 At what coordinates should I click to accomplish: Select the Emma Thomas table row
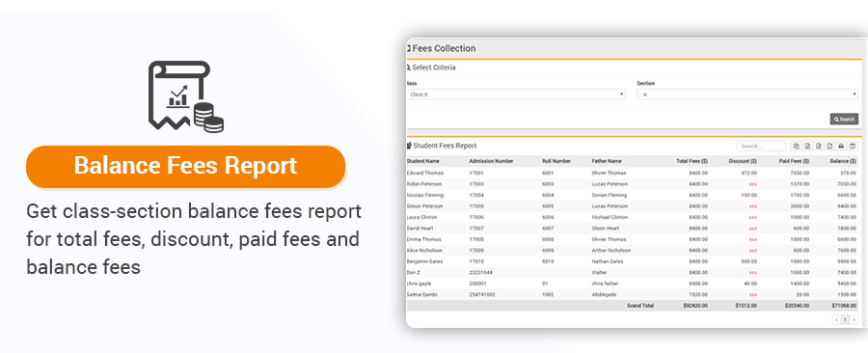coord(632,239)
